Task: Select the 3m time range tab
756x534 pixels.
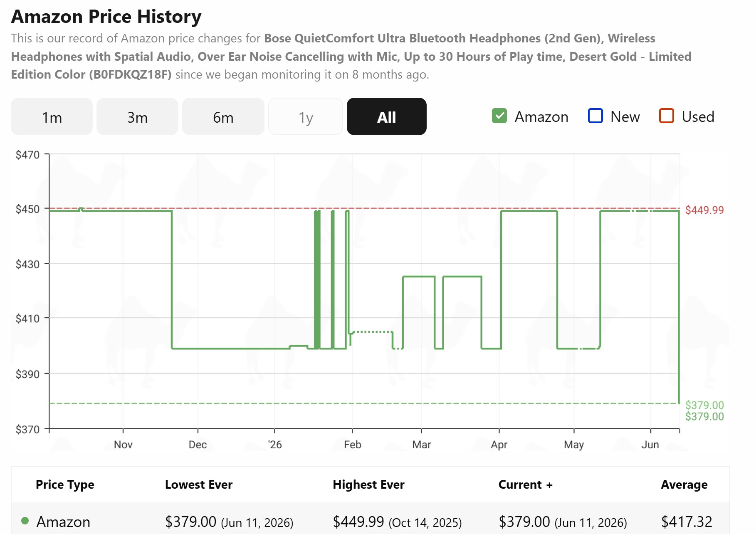Action: tap(137, 117)
